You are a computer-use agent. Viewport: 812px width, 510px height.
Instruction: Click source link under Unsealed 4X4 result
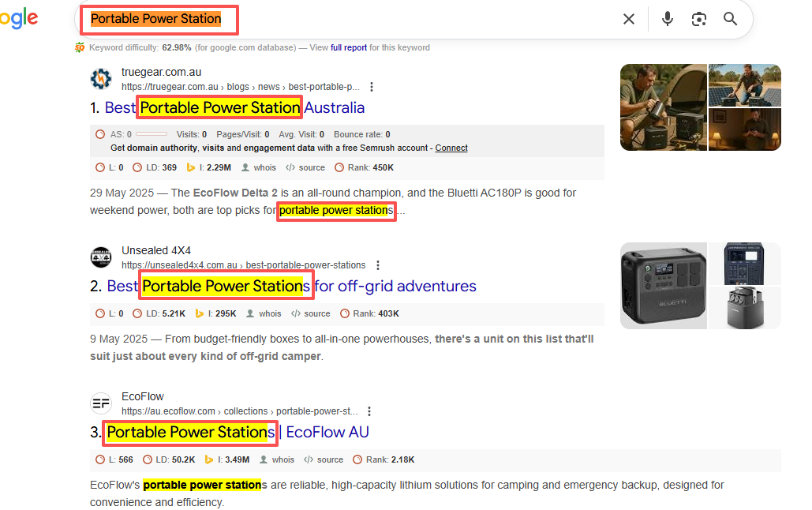click(x=316, y=313)
